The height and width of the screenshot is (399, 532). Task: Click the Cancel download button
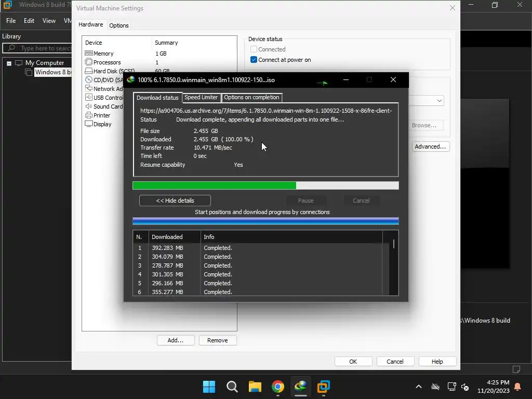tap(361, 201)
